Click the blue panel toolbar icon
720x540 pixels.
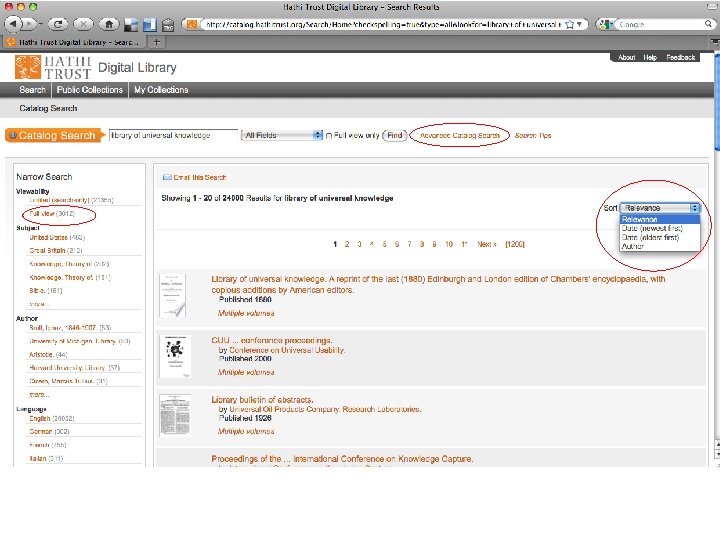(150, 24)
